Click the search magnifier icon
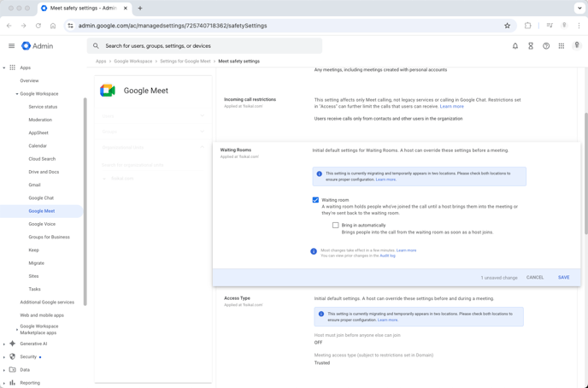 tap(96, 46)
